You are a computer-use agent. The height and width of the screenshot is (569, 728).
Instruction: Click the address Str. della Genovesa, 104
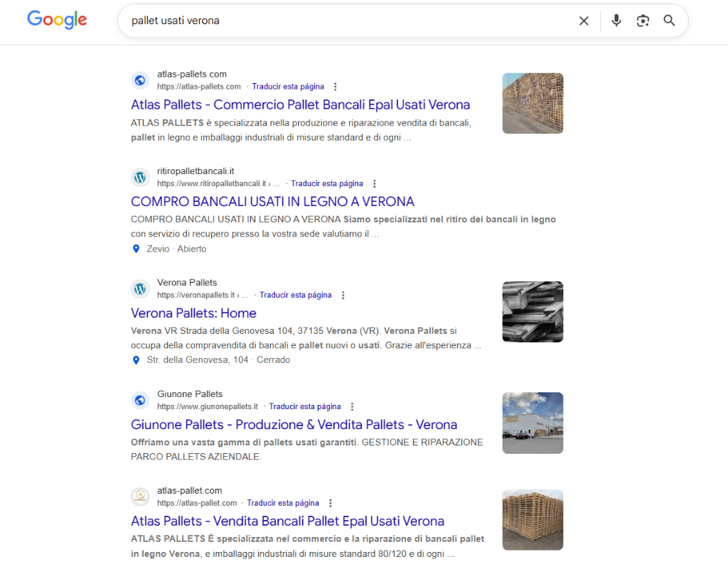(197, 359)
